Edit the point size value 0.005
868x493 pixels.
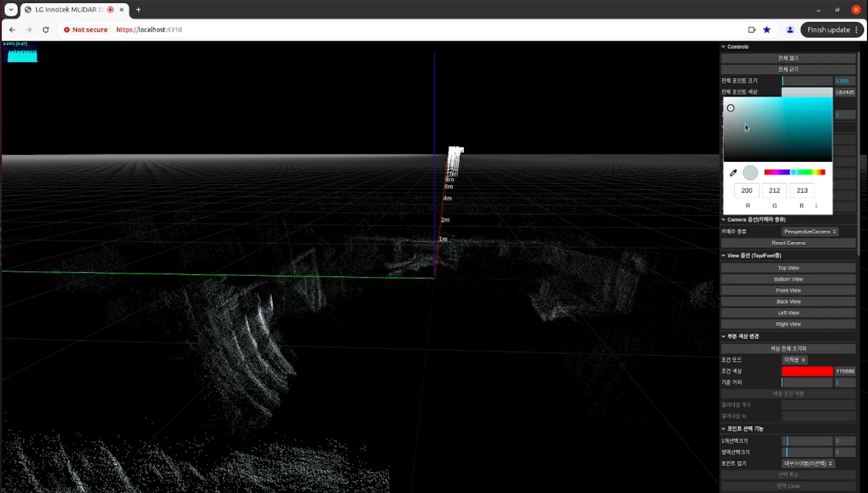pyautogui.click(x=845, y=81)
